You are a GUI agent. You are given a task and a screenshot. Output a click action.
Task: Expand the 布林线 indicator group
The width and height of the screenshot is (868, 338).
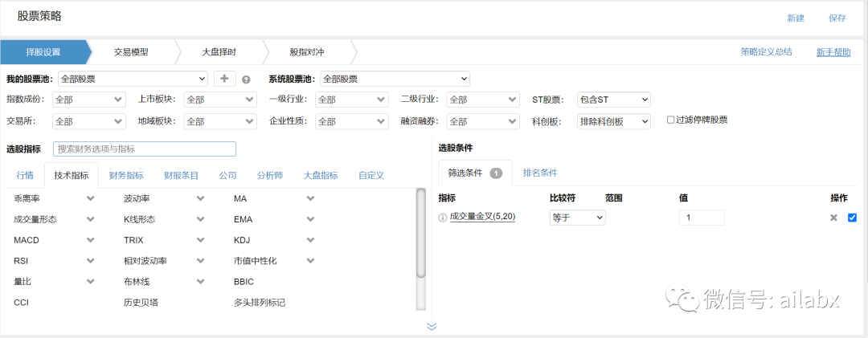point(200,282)
